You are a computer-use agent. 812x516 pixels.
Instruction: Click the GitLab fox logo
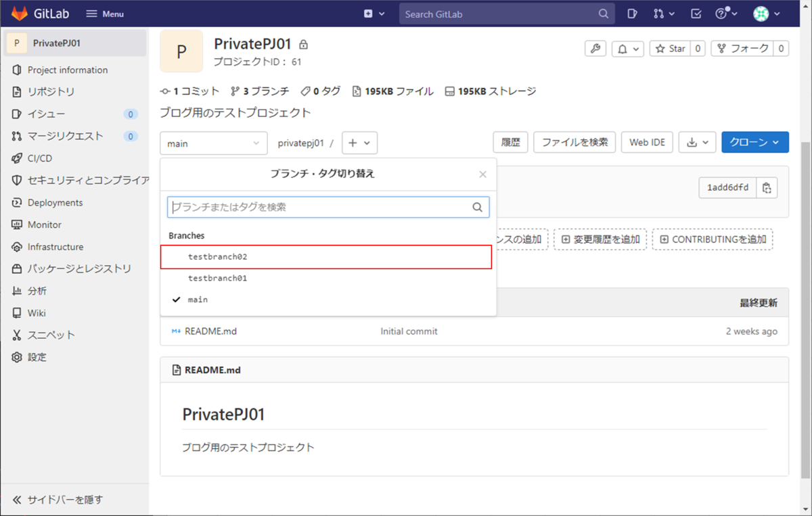[x=20, y=14]
